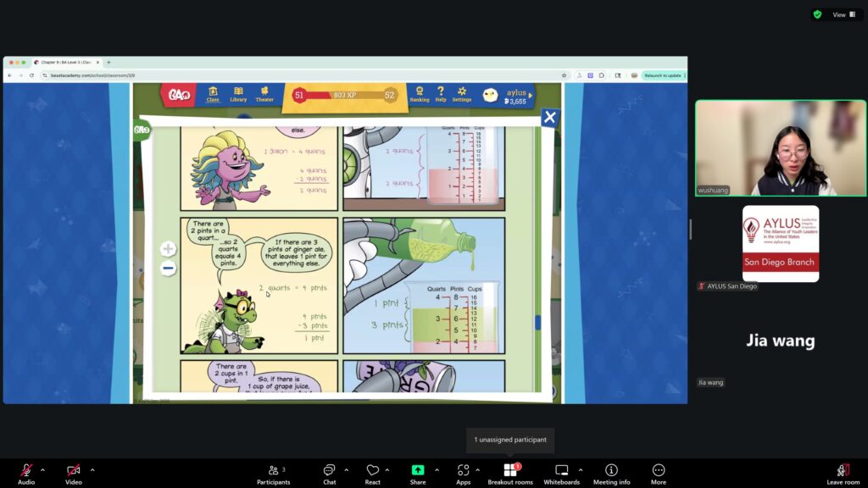The height and width of the screenshot is (488, 868).
Task: Expand video options arrow next to Video
Action: [92, 469]
